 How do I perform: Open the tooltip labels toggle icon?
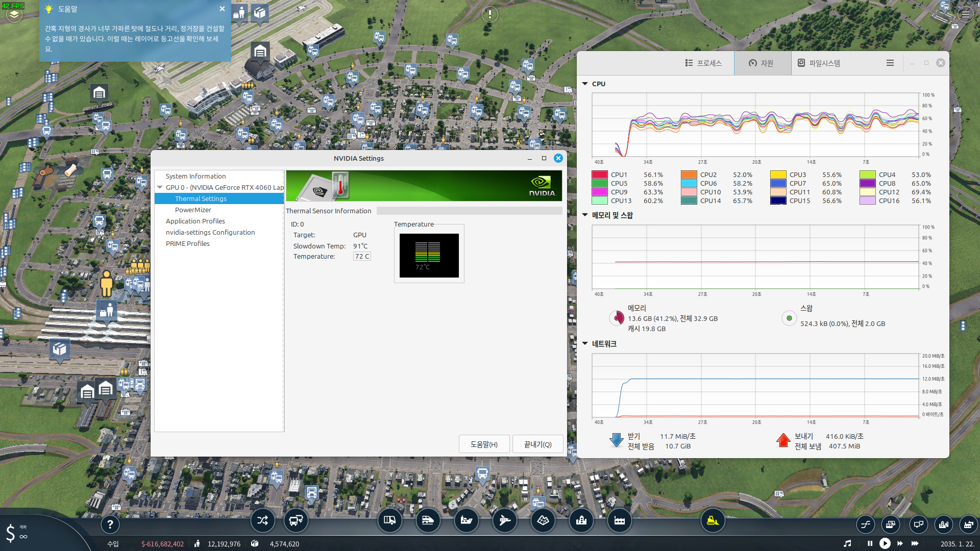click(918, 524)
